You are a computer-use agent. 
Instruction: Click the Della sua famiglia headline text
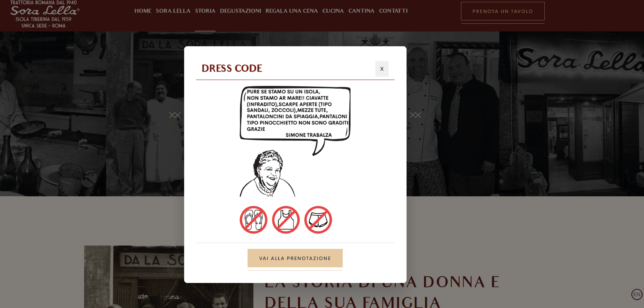coord(353,302)
